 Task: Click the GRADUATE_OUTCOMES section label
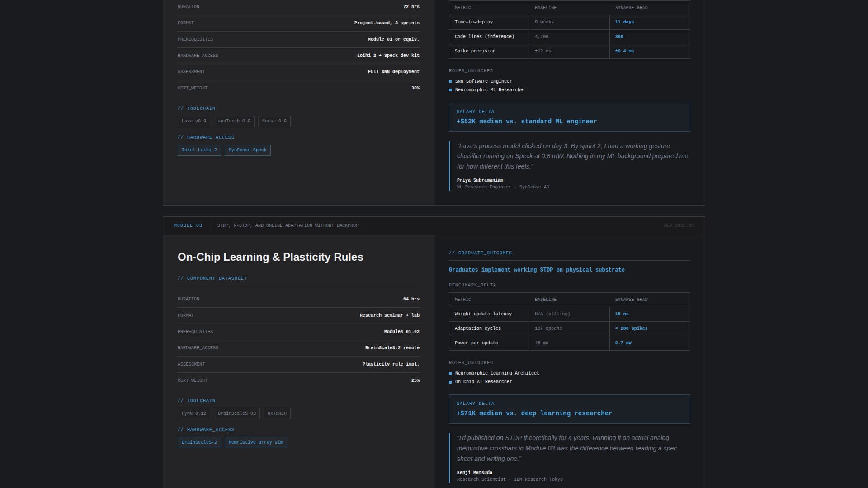(x=481, y=253)
